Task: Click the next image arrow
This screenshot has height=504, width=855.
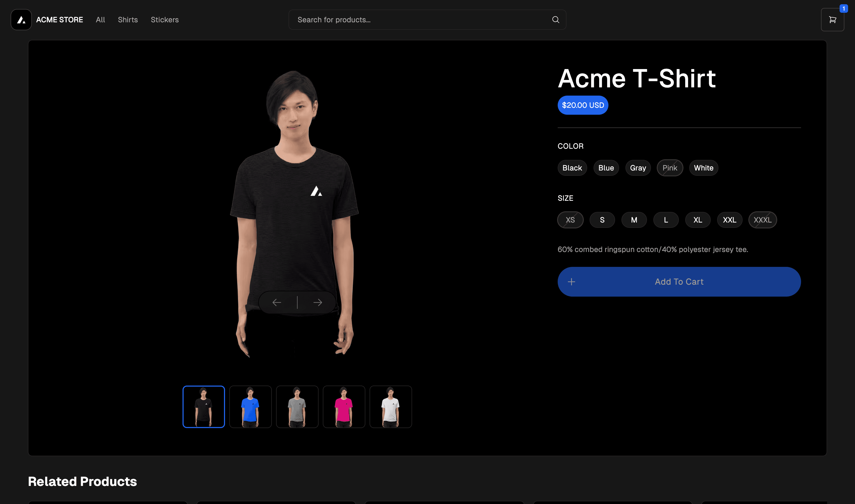Action: (318, 302)
